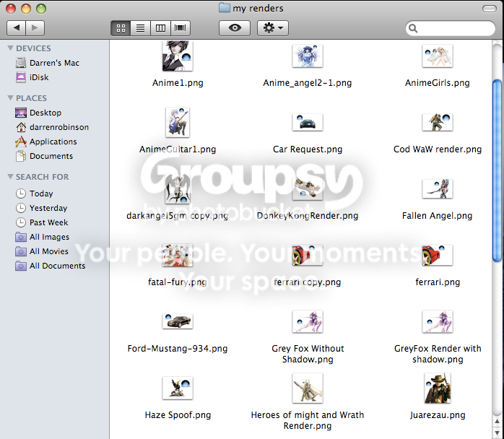Image resolution: width=504 pixels, height=439 pixels.
Task: Select the Car Request.png thumbnail
Action: click(308, 122)
